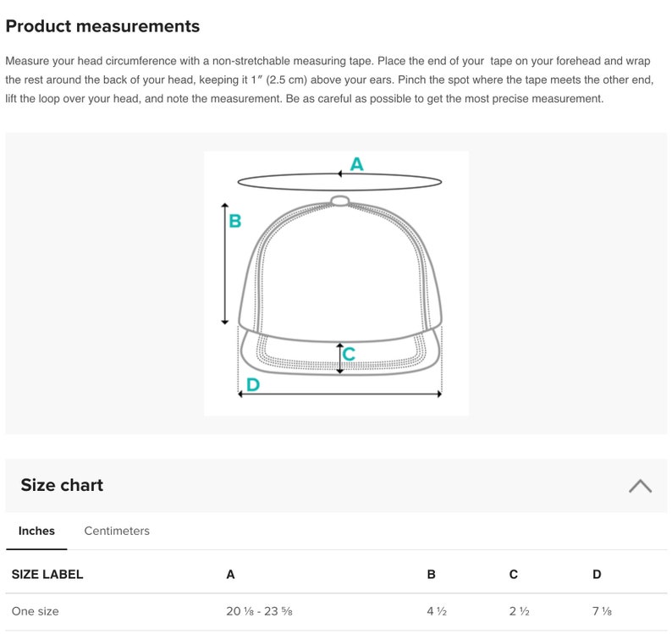This screenshot has width=672, height=634.
Task: Click the 7 ⅛ value under D
Action: coord(602,611)
